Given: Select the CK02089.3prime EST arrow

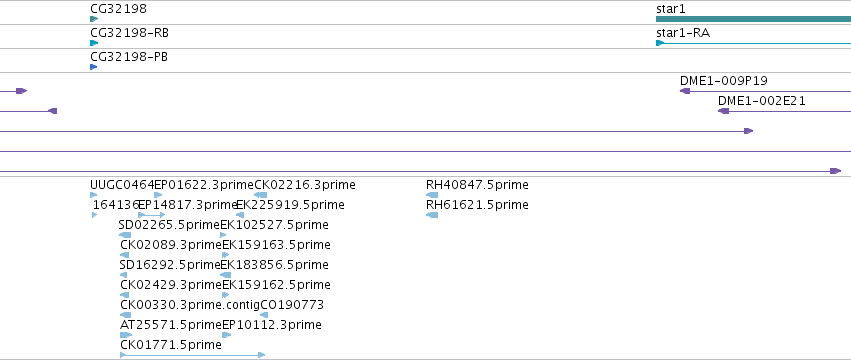Looking at the screenshot, I should tap(125, 255).
